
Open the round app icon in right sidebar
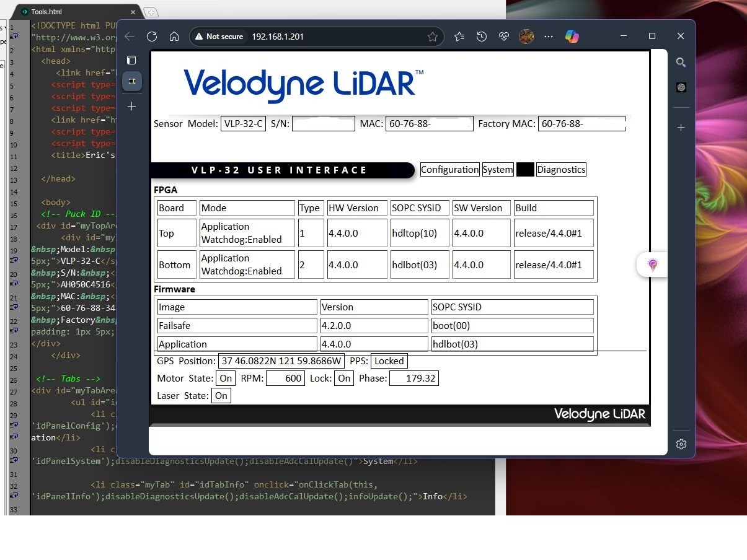pos(681,87)
